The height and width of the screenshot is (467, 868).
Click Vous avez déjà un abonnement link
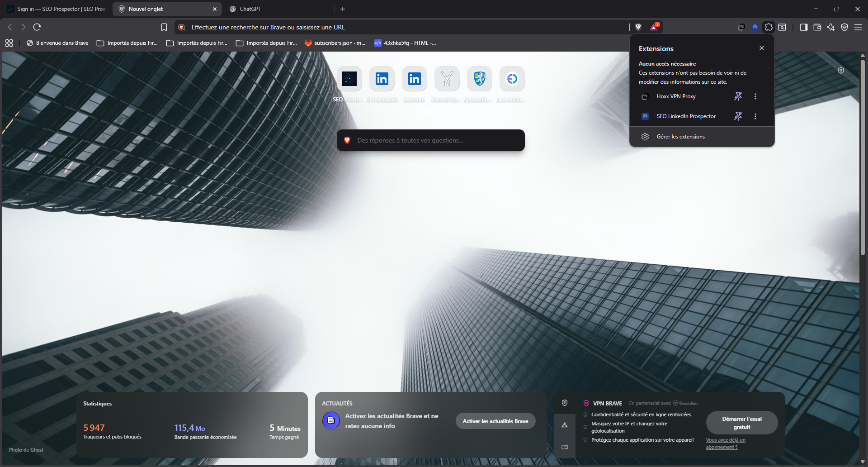[725, 443]
